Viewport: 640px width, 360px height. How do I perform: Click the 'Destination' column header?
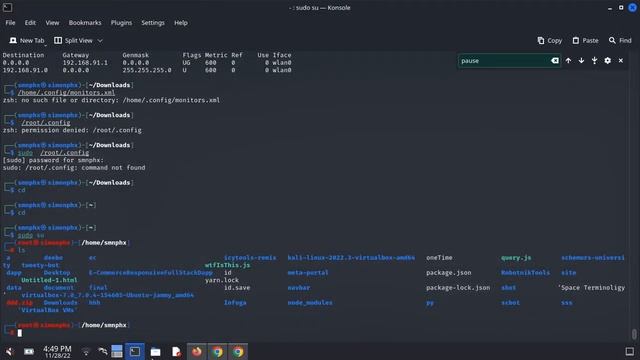(23, 55)
